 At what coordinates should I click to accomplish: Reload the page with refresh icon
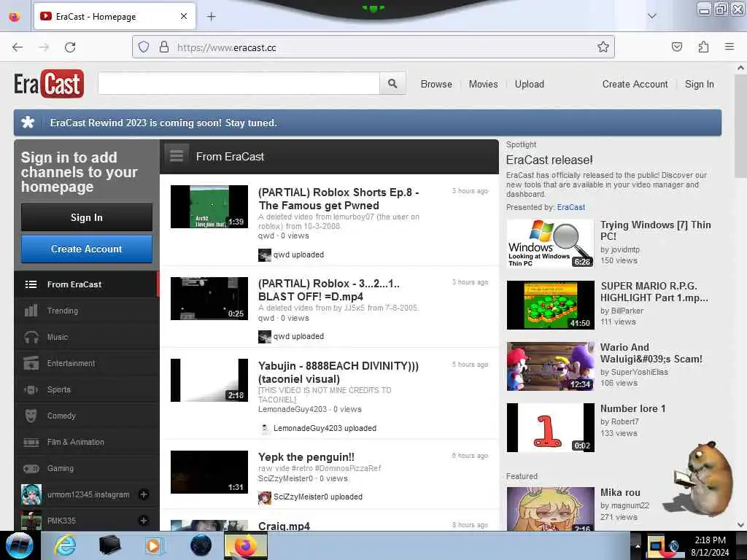[x=70, y=47]
